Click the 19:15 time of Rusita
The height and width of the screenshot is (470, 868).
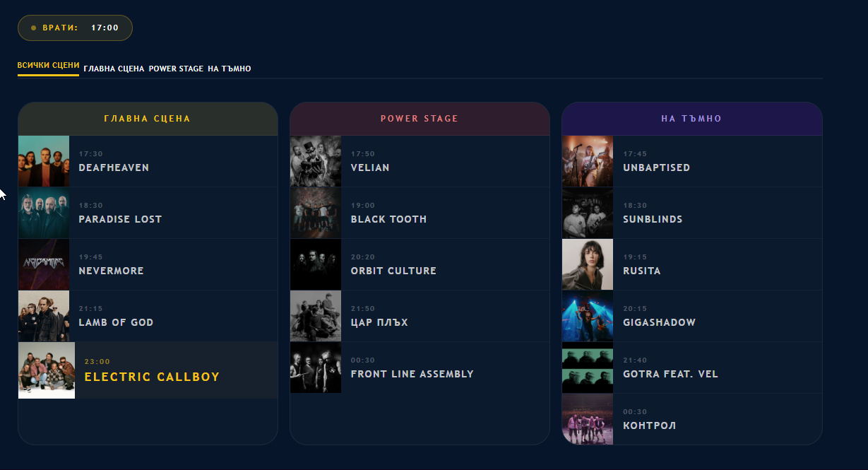coord(635,257)
